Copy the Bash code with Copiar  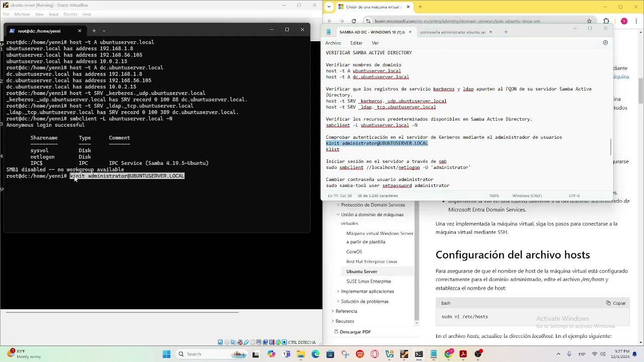coord(616,303)
